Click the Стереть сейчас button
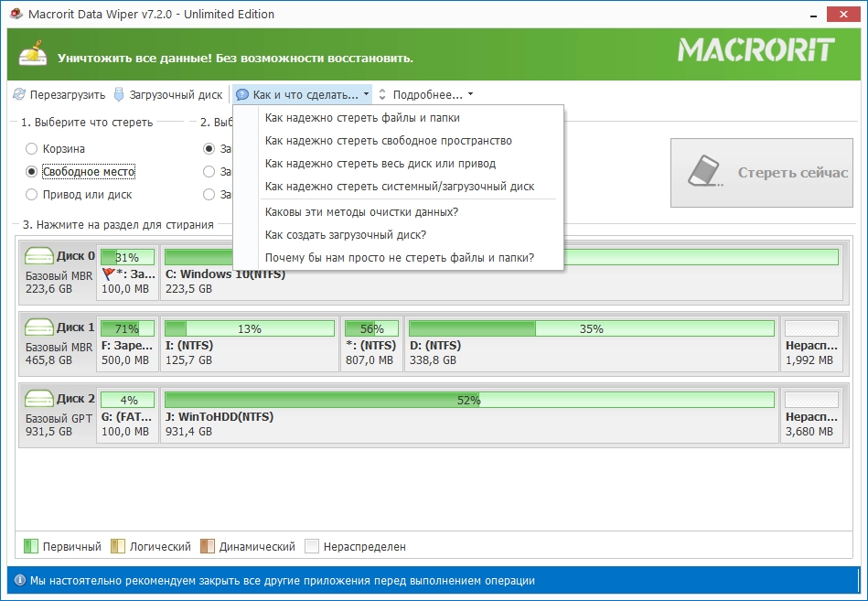 point(762,173)
